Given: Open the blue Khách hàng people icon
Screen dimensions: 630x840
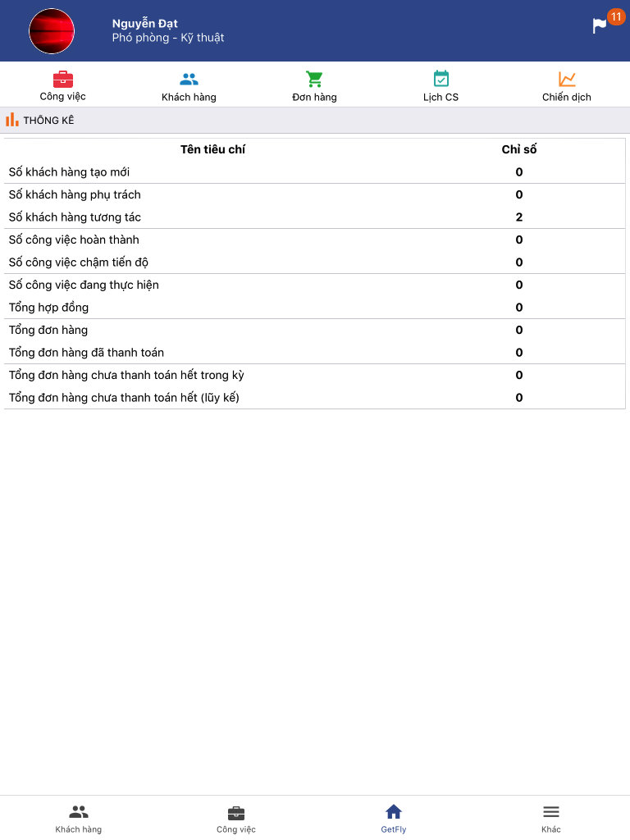Looking at the screenshot, I should coord(189,80).
